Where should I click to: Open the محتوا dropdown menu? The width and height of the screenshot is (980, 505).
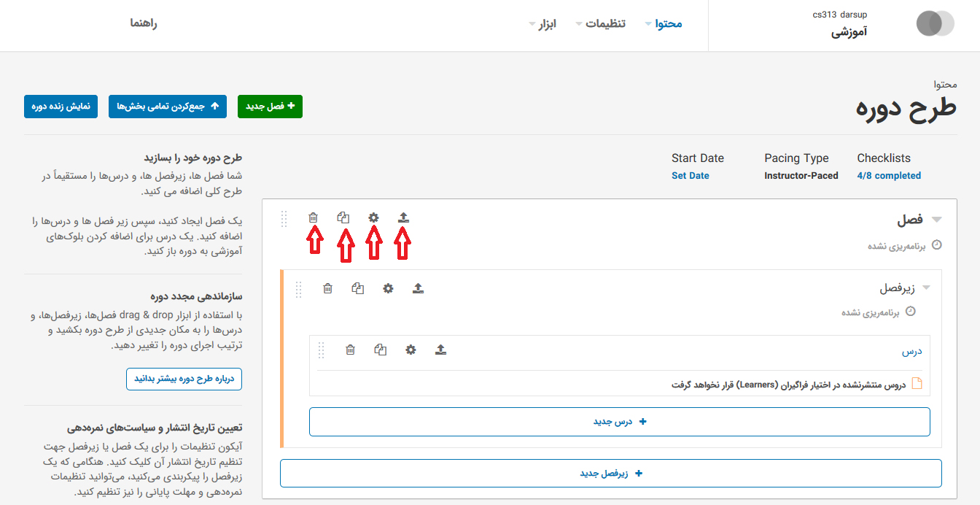pyautogui.click(x=663, y=23)
